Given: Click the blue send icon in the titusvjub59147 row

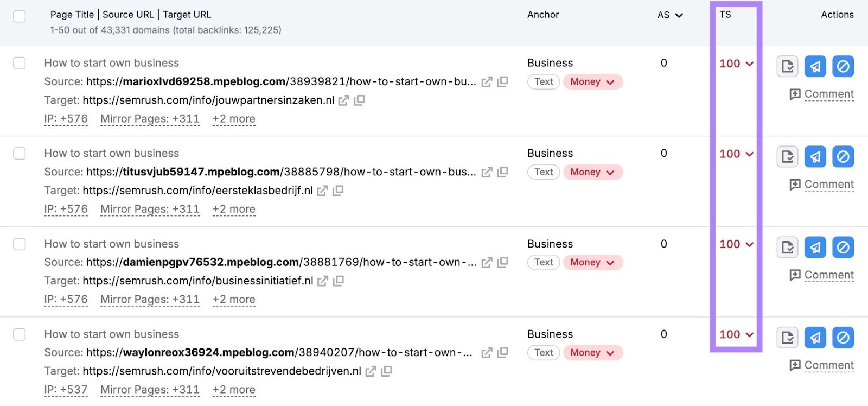Looking at the screenshot, I should click(815, 157).
